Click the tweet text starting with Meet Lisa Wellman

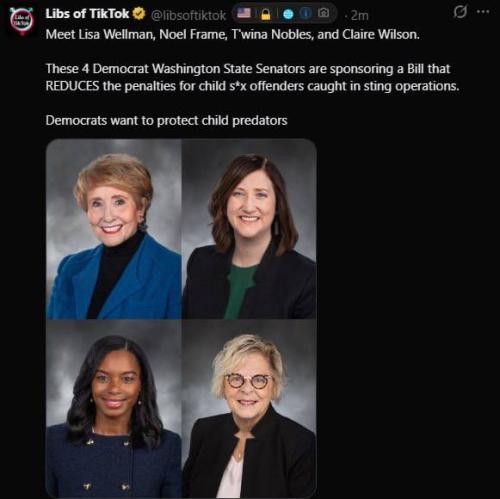tap(232, 34)
